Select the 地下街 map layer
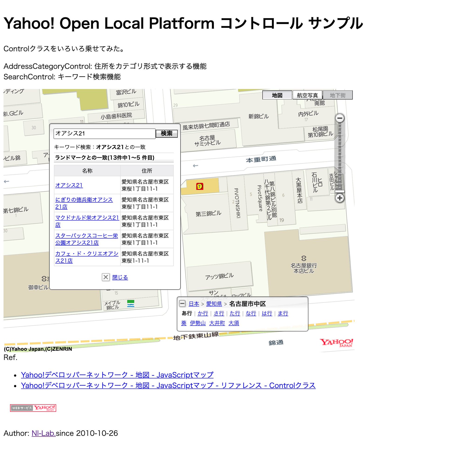476x449 pixels. coord(338,95)
